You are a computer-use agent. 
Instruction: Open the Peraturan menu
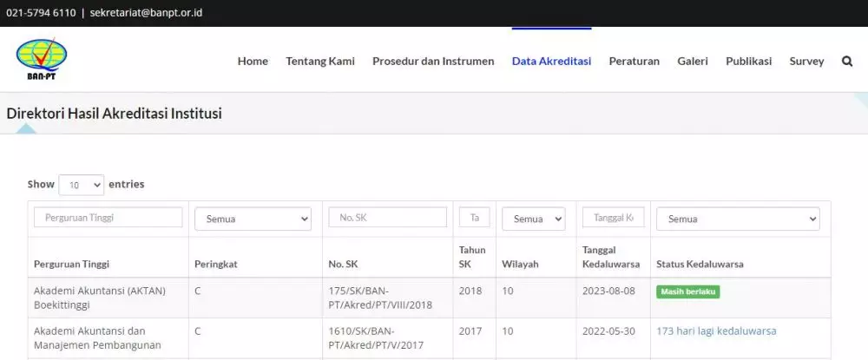point(634,62)
